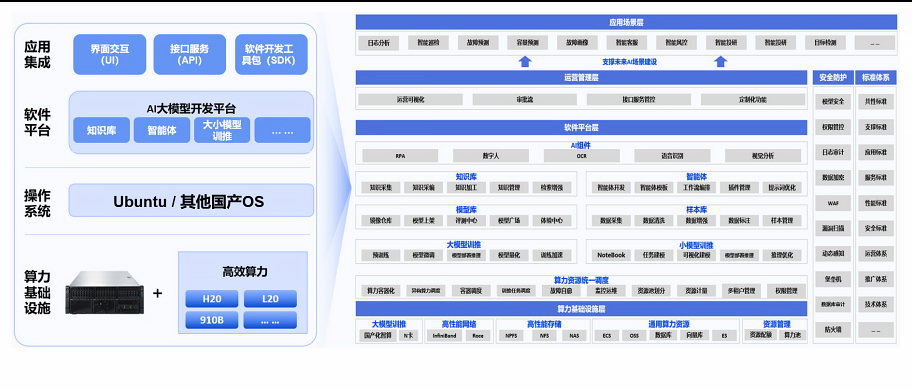Select the InfiniBand network box
Image resolution: width=912 pixels, height=390 pixels.
(445, 335)
